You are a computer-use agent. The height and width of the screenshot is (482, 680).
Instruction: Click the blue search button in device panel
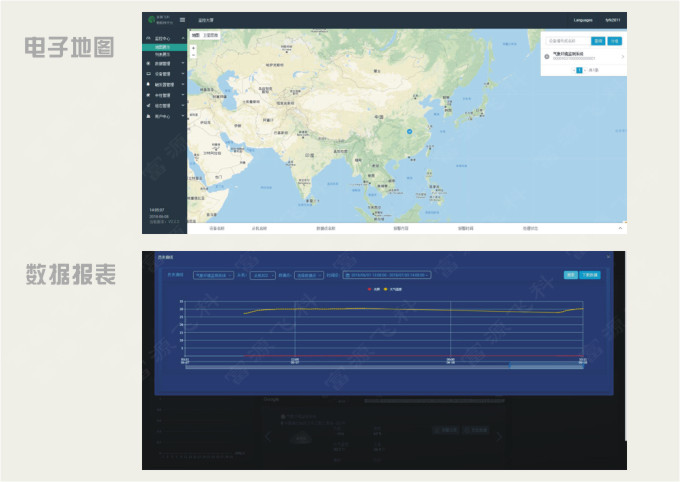(598, 41)
